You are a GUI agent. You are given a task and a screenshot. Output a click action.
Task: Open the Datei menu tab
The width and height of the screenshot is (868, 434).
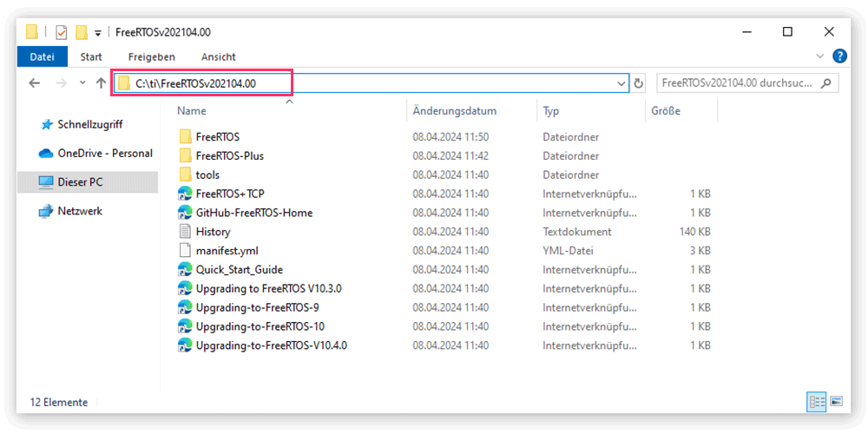click(x=42, y=56)
